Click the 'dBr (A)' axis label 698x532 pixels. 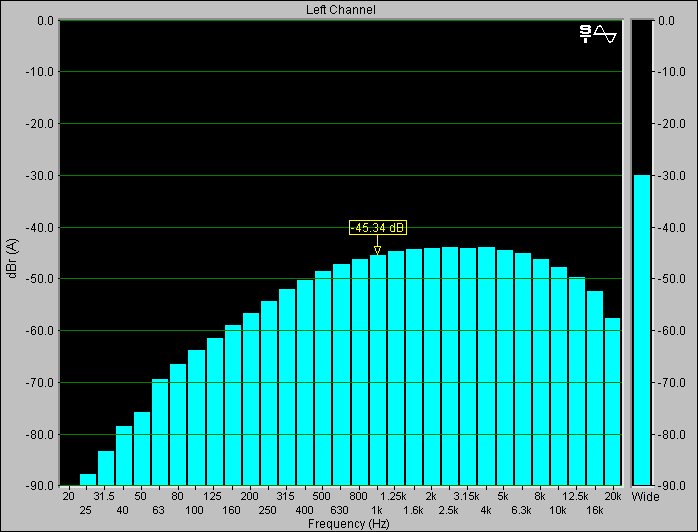[13, 259]
